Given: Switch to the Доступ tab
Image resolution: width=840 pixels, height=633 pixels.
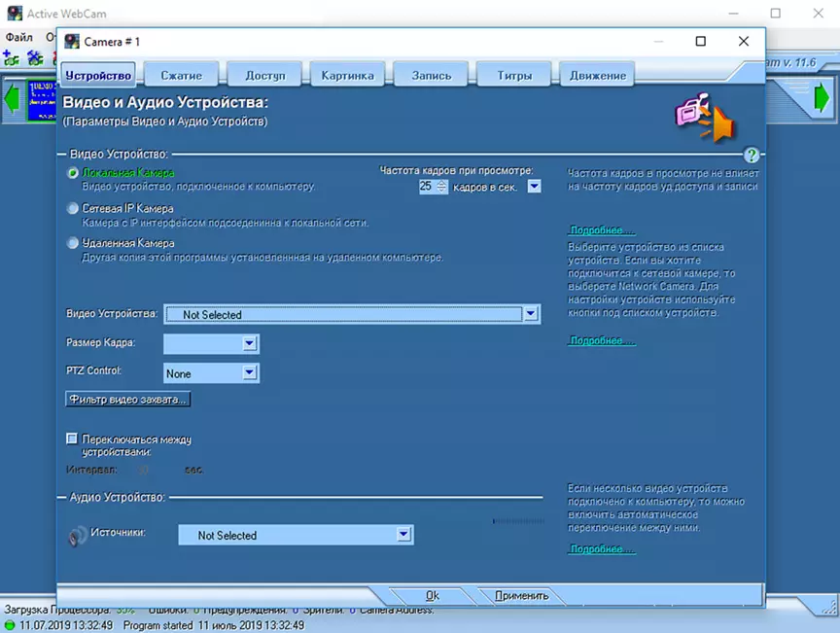Looking at the screenshot, I should click(265, 75).
